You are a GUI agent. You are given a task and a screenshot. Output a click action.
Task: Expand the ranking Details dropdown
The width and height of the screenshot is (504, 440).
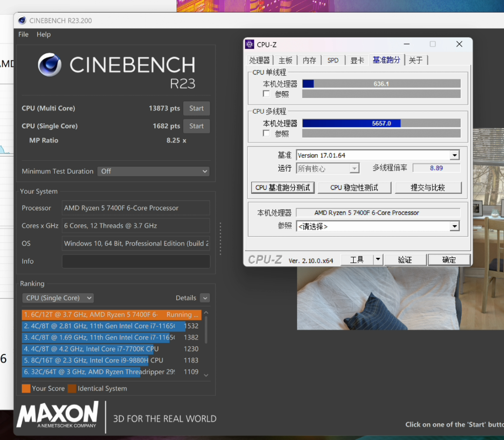(205, 298)
